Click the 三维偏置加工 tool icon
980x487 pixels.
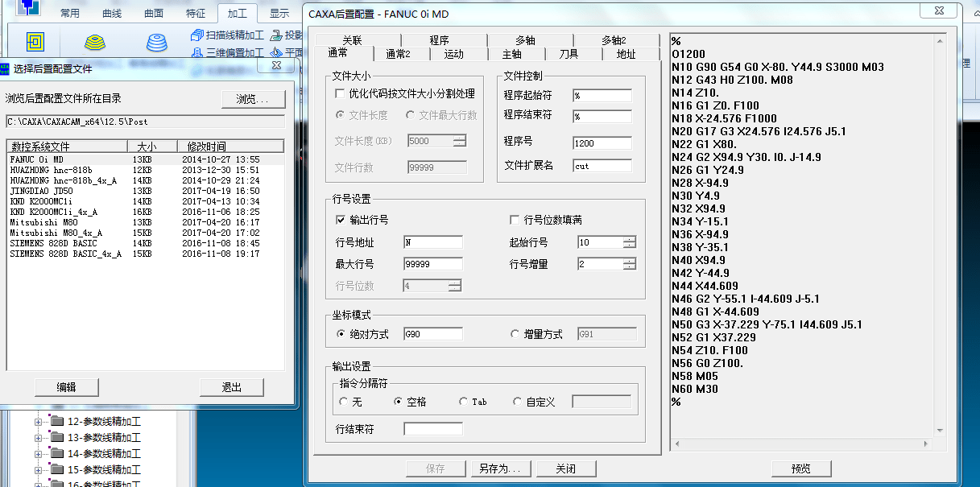[x=197, y=53]
